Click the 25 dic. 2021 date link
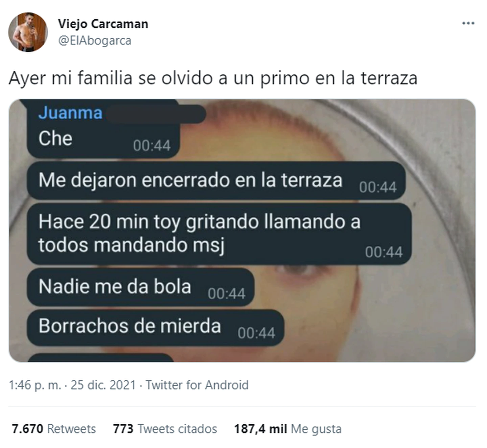The height and width of the screenshot is (448, 487). tap(103, 385)
